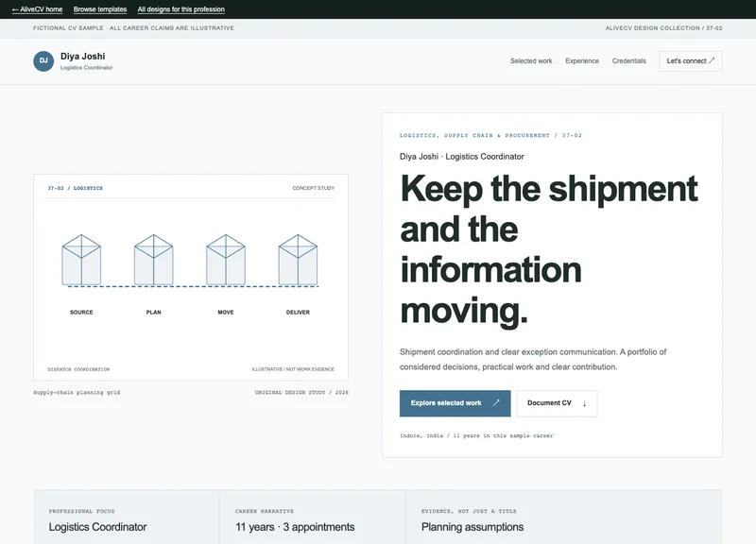
Task: Click the download arrow on Document CV
Action: coord(584,403)
